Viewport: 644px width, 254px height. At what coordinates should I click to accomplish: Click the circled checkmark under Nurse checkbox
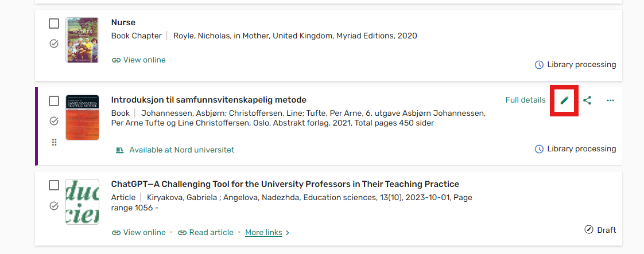click(54, 44)
